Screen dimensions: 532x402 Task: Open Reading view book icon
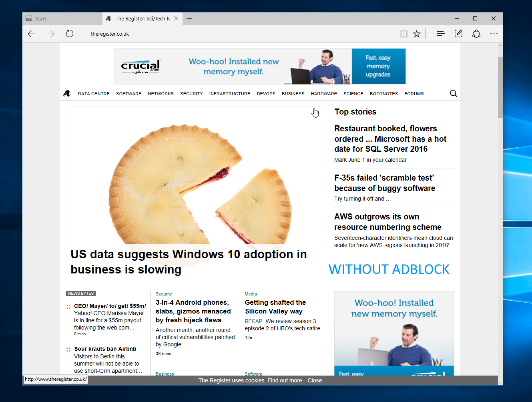click(x=404, y=34)
